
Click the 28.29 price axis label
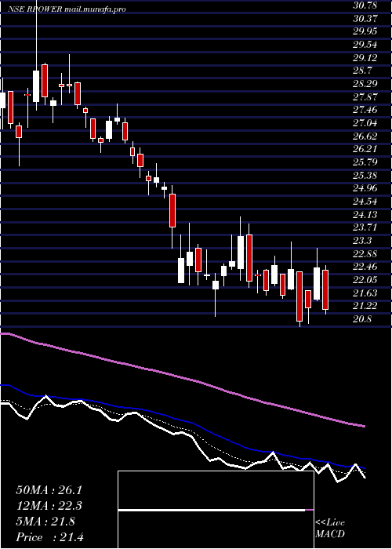365,84
